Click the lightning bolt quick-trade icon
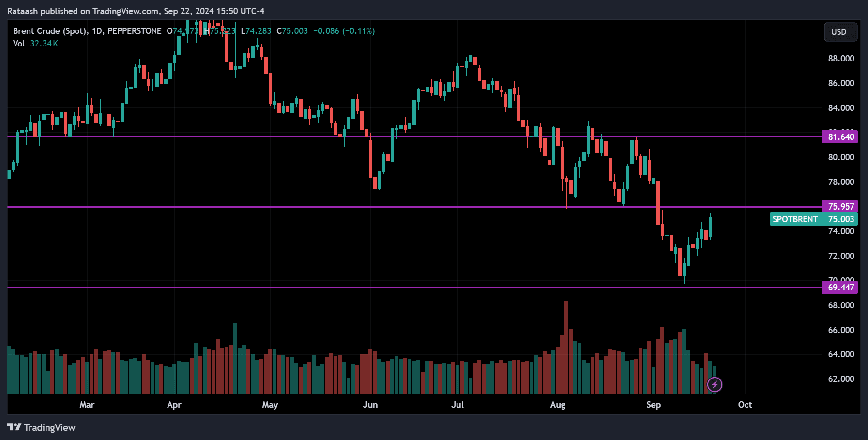The height and width of the screenshot is (440, 868). point(715,384)
